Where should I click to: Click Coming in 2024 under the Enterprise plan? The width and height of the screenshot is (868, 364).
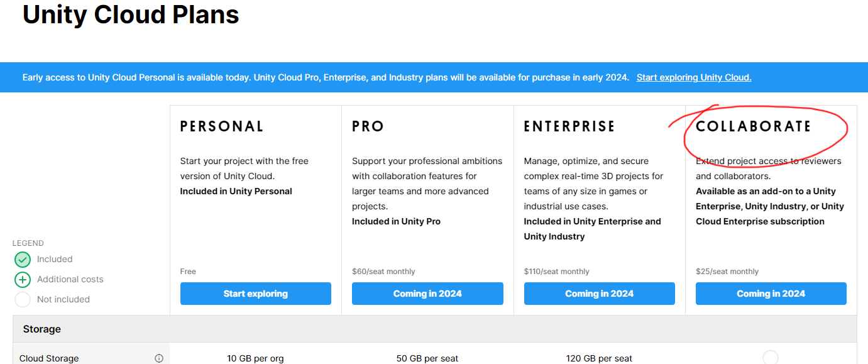(x=599, y=294)
